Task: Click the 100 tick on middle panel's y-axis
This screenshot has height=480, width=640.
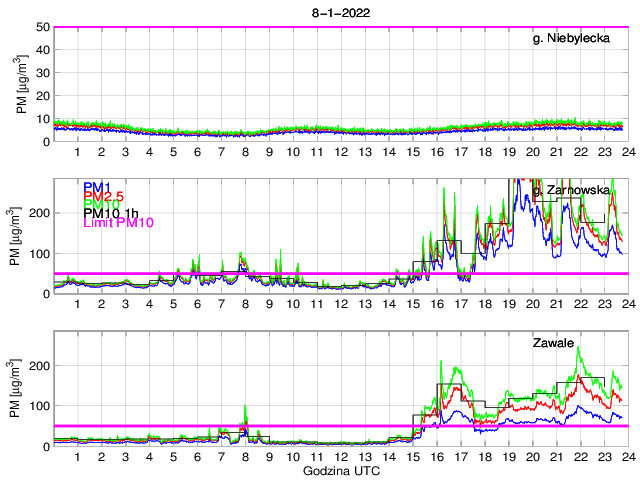Action: point(40,253)
